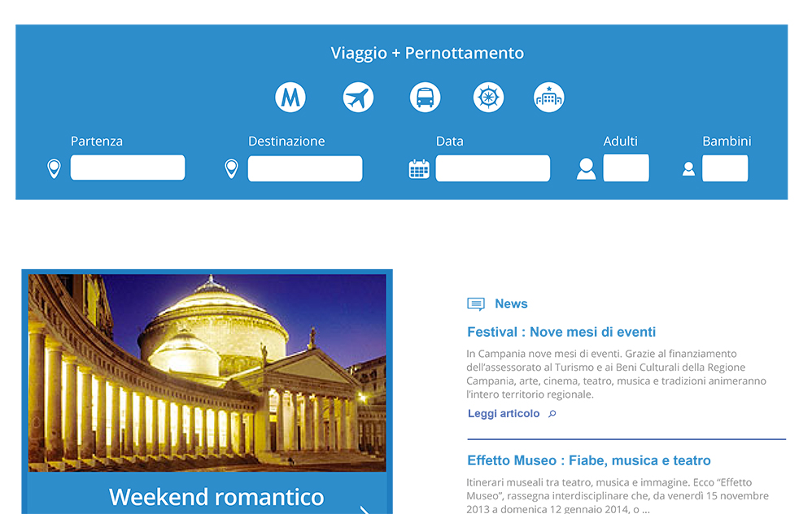The width and height of the screenshot is (812, 514).
Task: Click the News speech bubble icon
Action: 476,304
